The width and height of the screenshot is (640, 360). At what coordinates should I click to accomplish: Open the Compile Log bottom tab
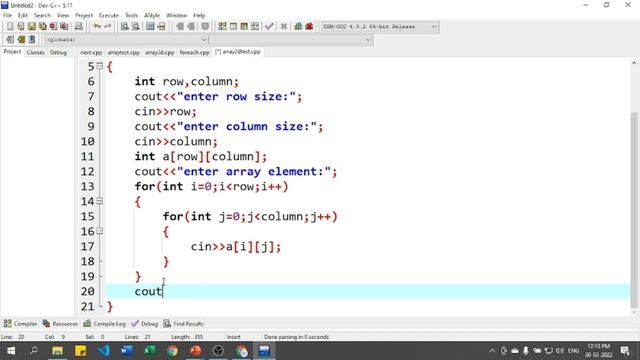pos(104,324)
